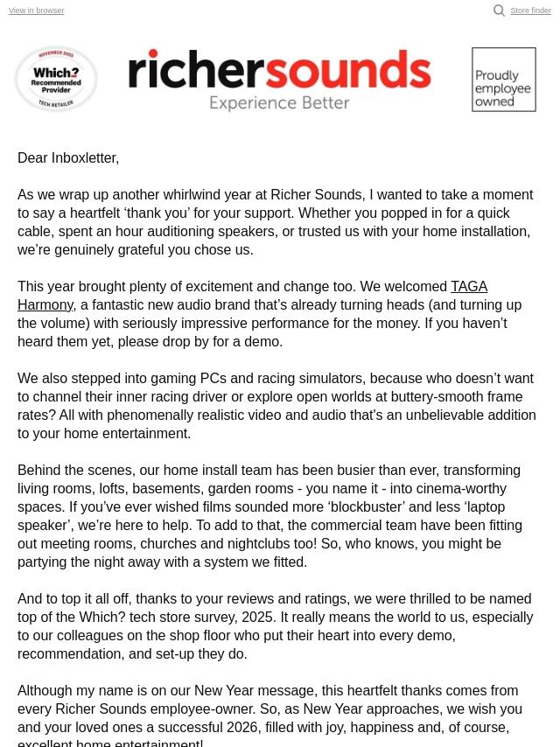The width and height of the screenshot is (560, 747).
Task: Click the Which? Recommended Provider badge
Action: [x=56, y=79]
